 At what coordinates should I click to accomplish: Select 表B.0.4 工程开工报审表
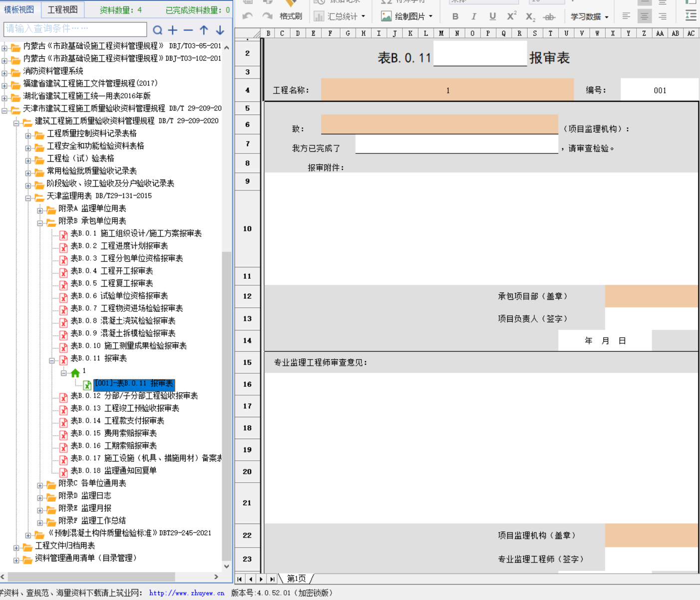(111, 271)
